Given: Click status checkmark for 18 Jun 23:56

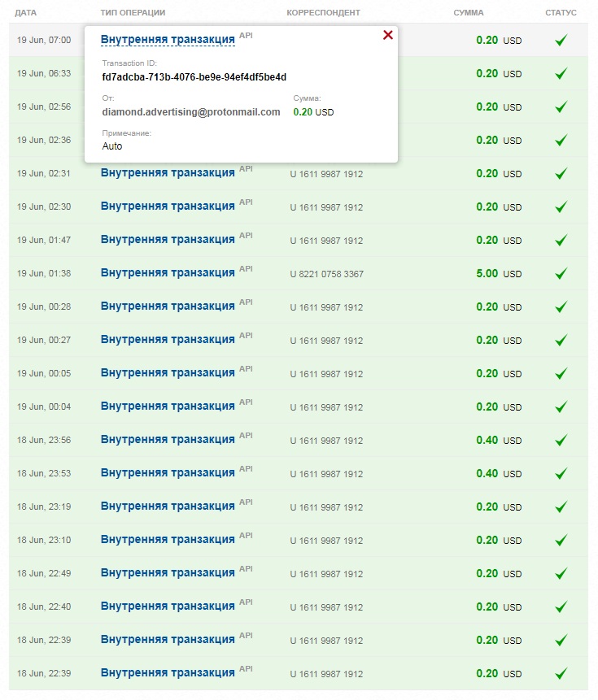Looking at the screenshot, I should 561,440.
